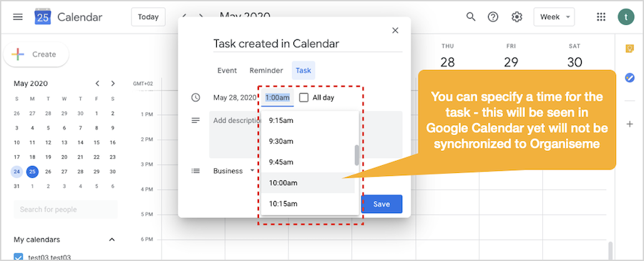
Task: Select day 31 in mini calendar
Action: (17, 187)
